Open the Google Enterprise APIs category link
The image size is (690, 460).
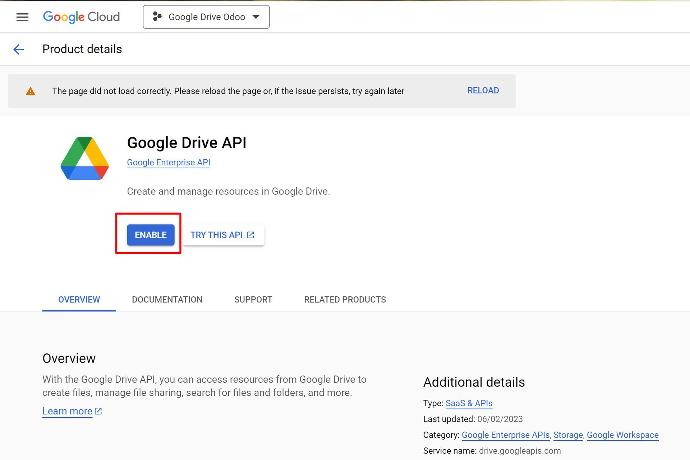coord(505,435)
